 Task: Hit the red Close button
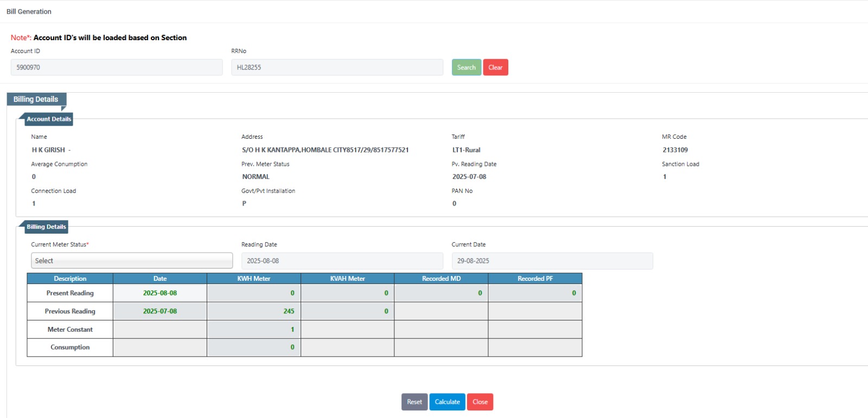480,402
